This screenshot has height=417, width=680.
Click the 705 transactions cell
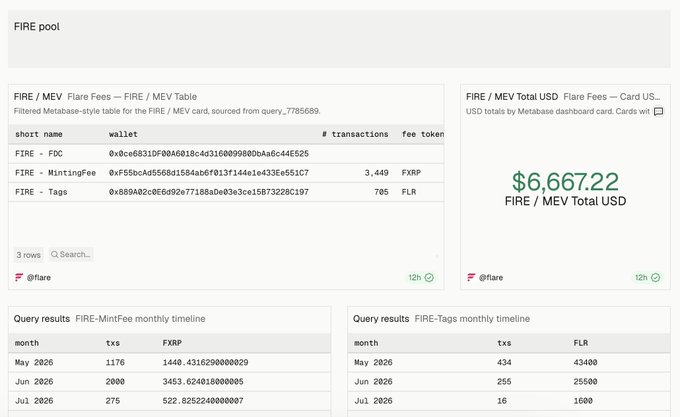coord(381,192)
